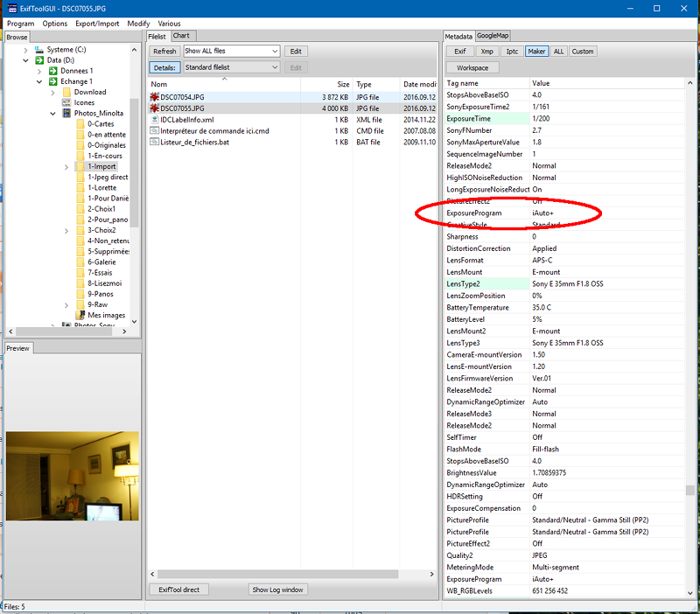Click the metadata list vertical scrollbar thumb
This screenshot has height=614, width=700.
(689, 491)
